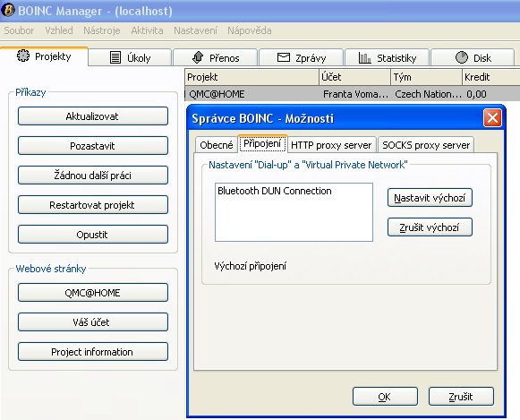
Task: Click the 0,00 credit value
Action: (476, 94)
